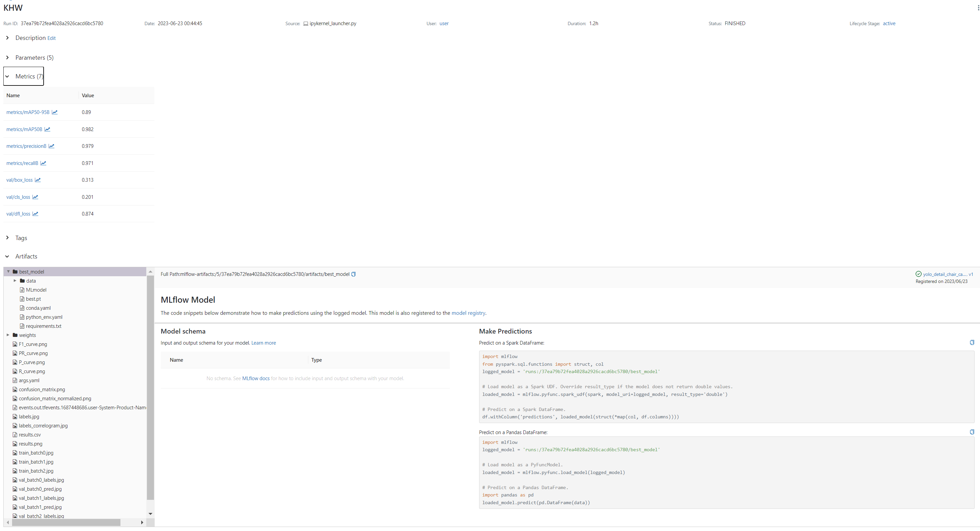Image resolution: width=980 pixels, height=531 pixels.
Task: Copy the Spark DataFrame code snippet
Action: point(972,342)
